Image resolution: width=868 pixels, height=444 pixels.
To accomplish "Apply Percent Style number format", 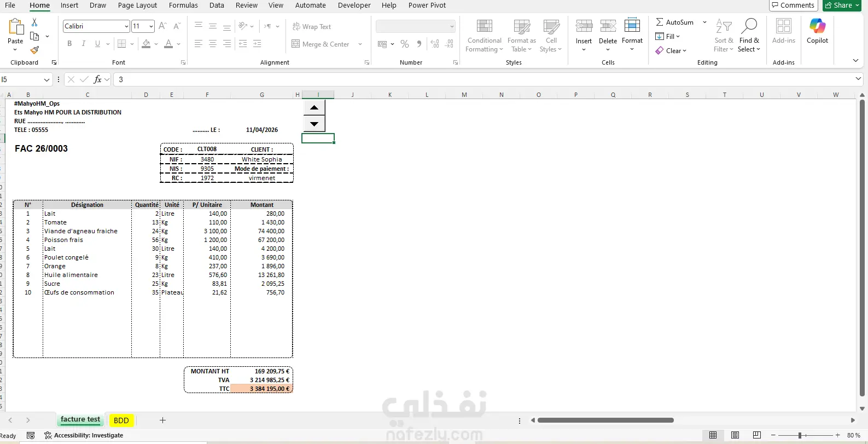I will (405, 44).
